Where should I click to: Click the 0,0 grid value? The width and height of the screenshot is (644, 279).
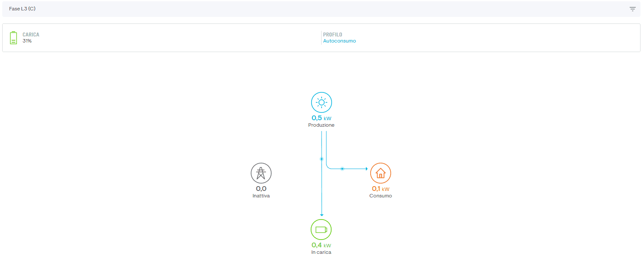pos(261,189)
